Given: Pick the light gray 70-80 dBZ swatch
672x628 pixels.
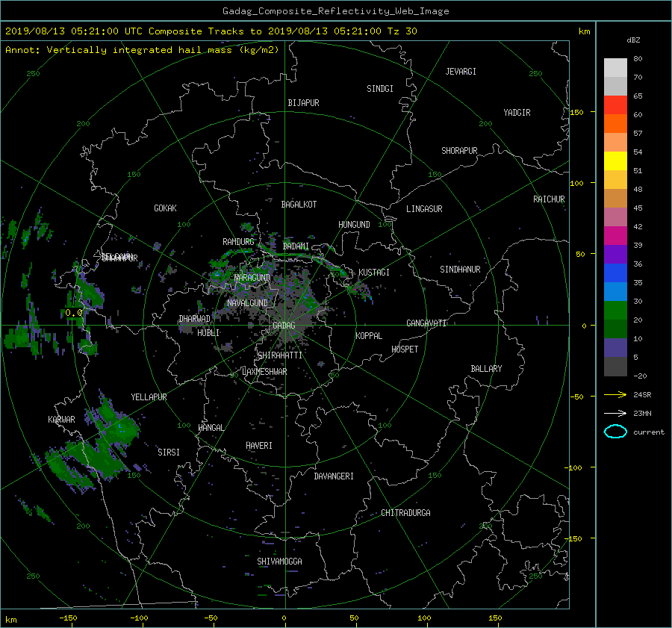Looking at the screenshot, I should click(x=615, y=68).
